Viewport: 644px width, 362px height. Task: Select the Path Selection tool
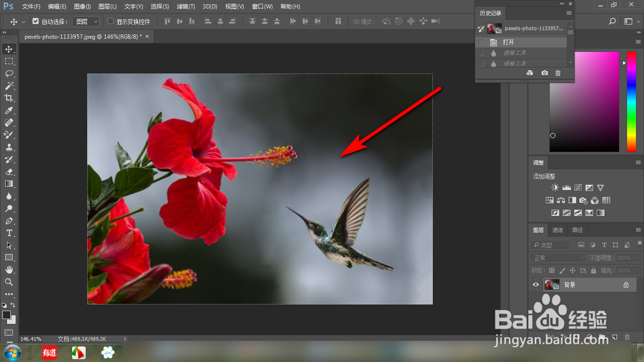pyautogui.click(x=9, y=245)
